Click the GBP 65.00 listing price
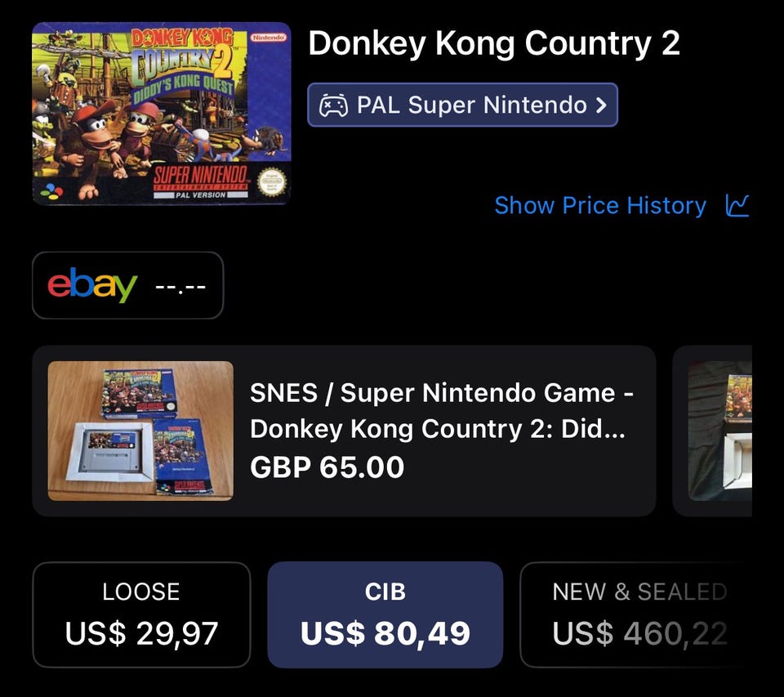 pos(327,467)
